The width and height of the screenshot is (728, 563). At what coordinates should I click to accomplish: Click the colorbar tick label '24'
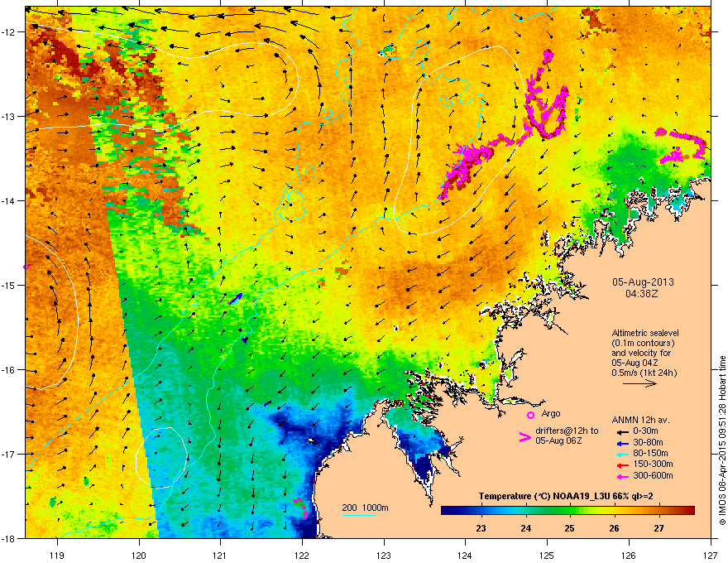click(x=525, y=528)
